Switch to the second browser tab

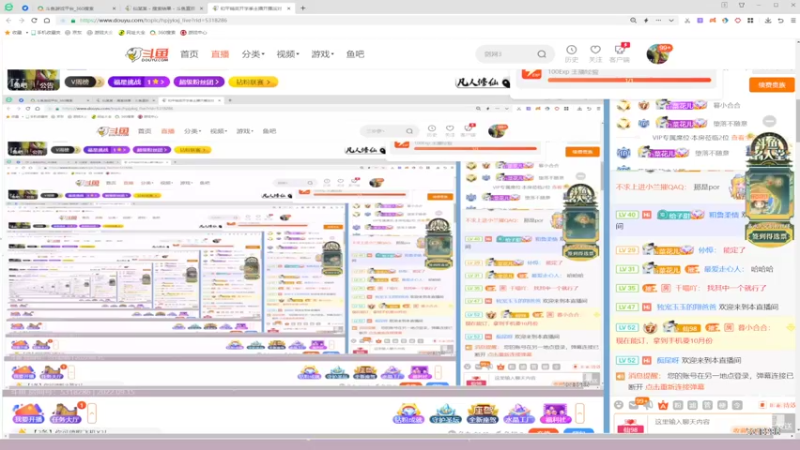[x=163, y=8]
